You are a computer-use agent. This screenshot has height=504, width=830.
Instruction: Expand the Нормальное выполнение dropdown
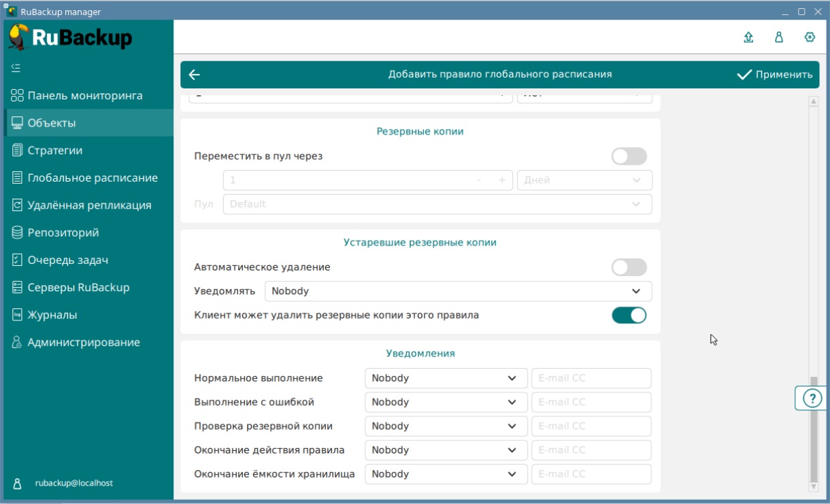pyautogui.click(x=446, y=378)
